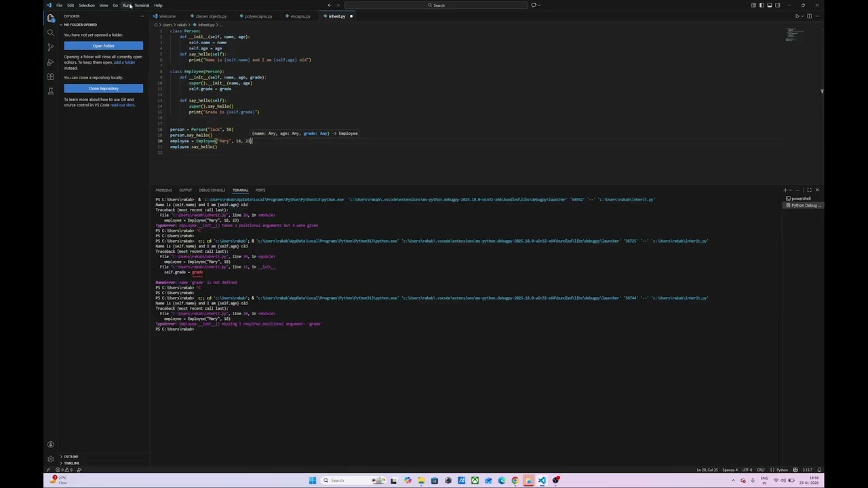Open the Extensions view
This screenshot has width=868, height=488.
(x=50, y=77)
